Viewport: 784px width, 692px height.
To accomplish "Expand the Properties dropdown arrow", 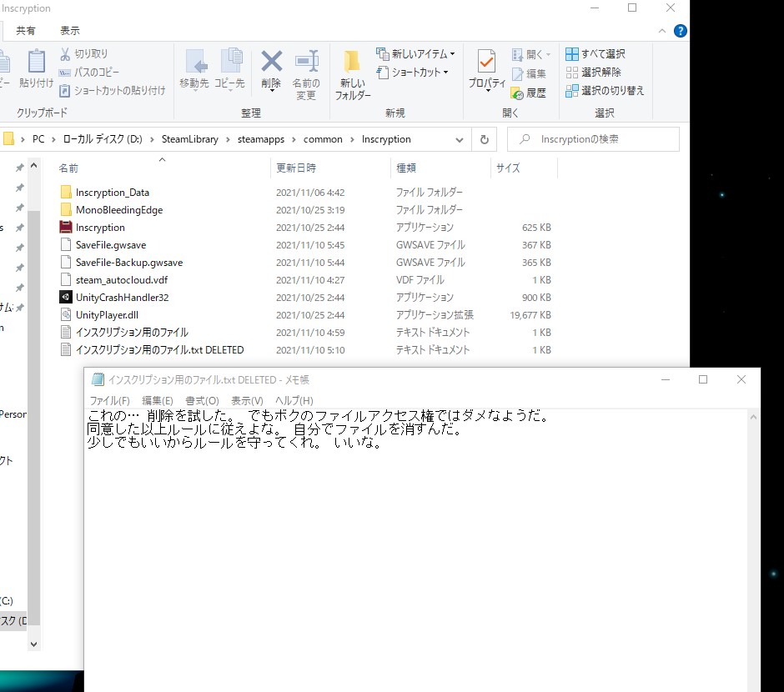I will pyautogui.click(x=488, y=91).
